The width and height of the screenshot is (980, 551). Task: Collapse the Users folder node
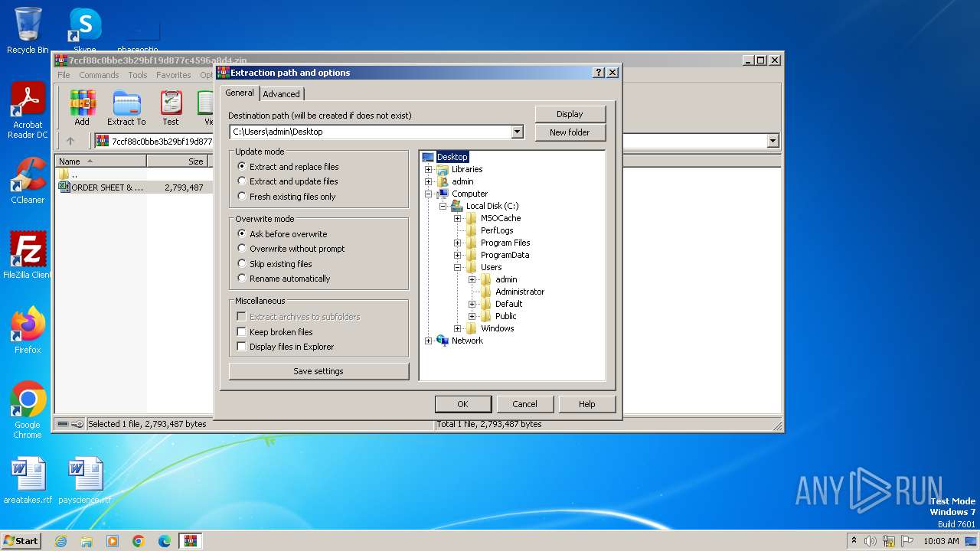457,267
